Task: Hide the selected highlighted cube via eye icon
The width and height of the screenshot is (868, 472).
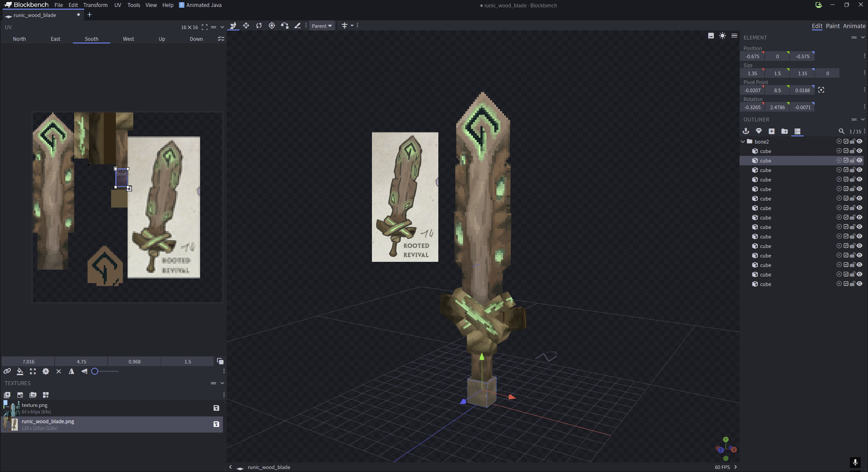Action: 859,161
